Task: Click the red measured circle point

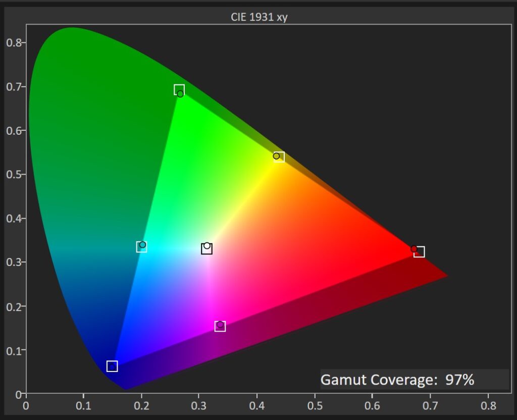Action: click(414, 249)
